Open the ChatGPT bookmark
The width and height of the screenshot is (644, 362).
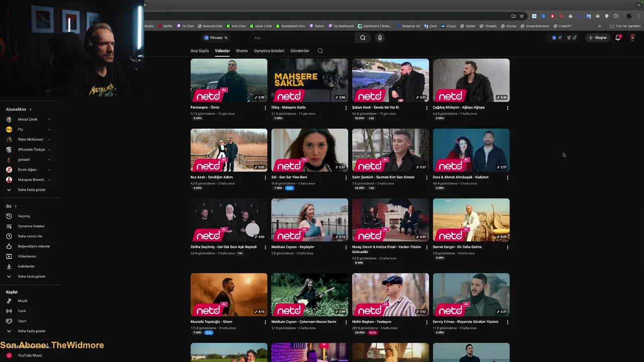562,26
